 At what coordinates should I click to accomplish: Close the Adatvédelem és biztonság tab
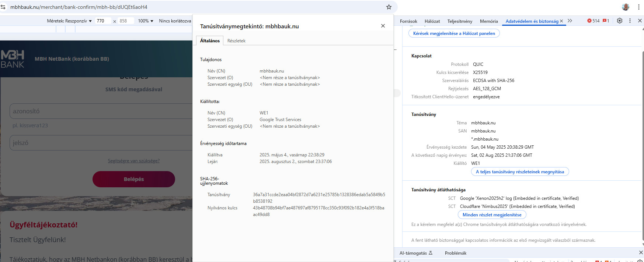tap(561, 21)
